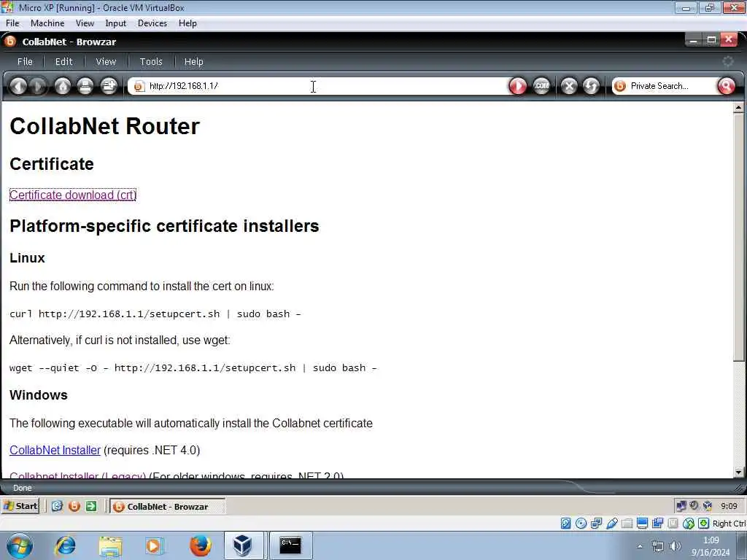Click the Browzar forward arrow button

point(38,86)
